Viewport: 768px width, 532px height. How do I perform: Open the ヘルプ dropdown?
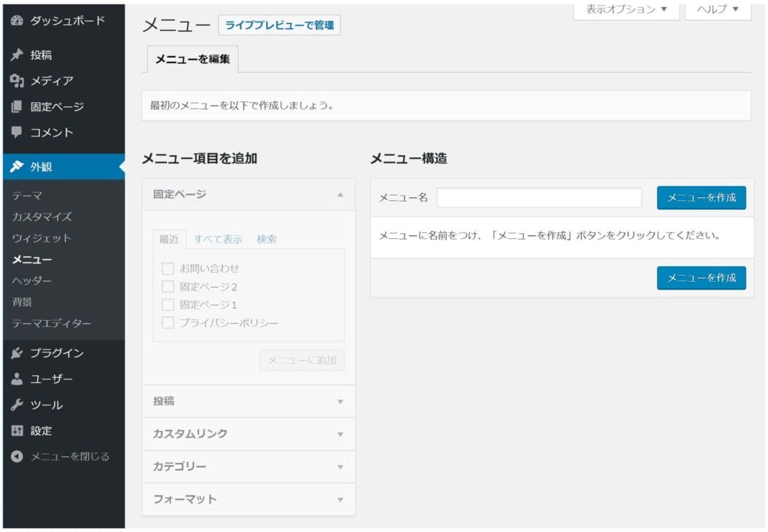[718, 9]
